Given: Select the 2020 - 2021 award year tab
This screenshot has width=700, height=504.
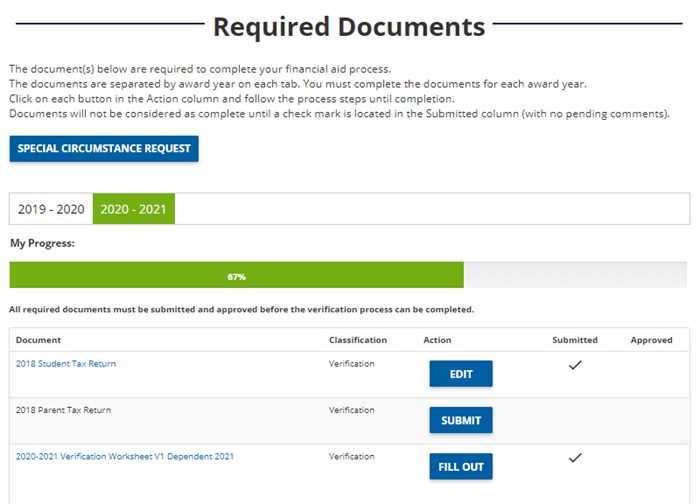Looking at the screenshot, I should coord(134,209).
